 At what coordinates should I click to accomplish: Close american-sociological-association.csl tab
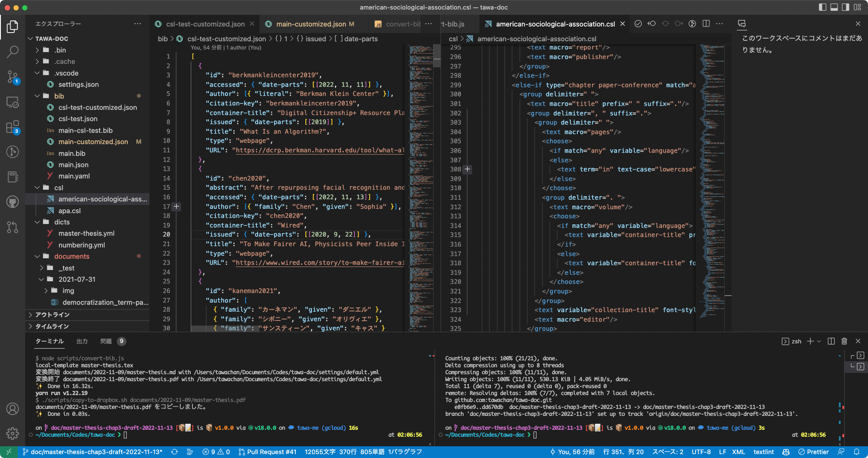point(623,24)
